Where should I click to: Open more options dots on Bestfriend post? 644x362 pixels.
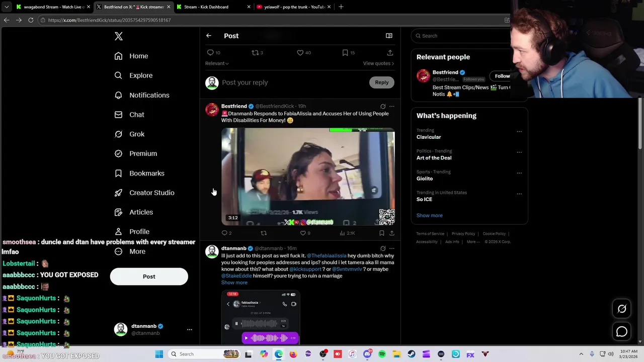pos(392,107)
